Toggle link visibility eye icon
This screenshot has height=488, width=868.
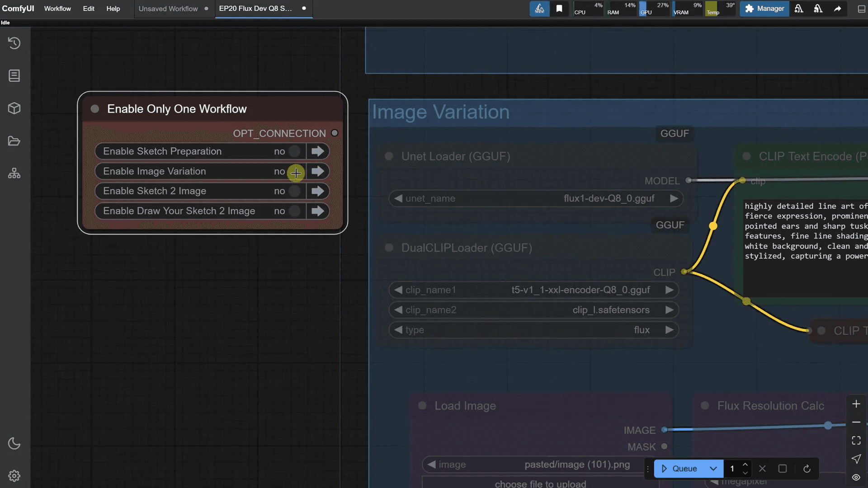[856, 477]
